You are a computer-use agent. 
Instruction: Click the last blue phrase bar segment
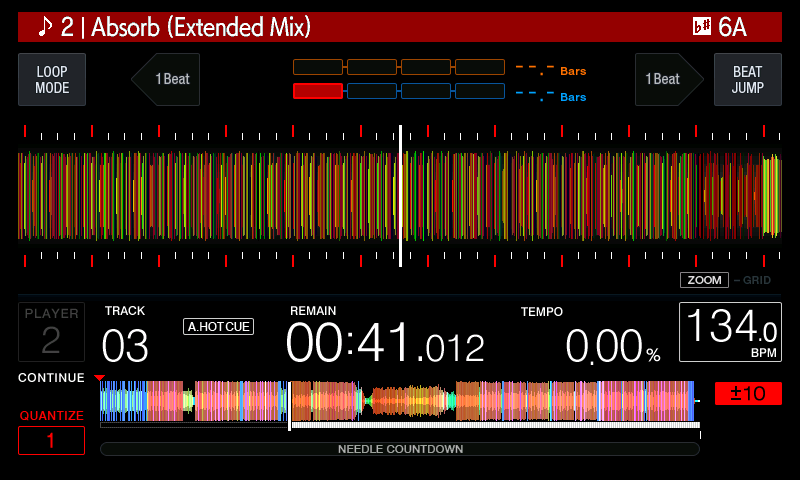tap(480, 91)
